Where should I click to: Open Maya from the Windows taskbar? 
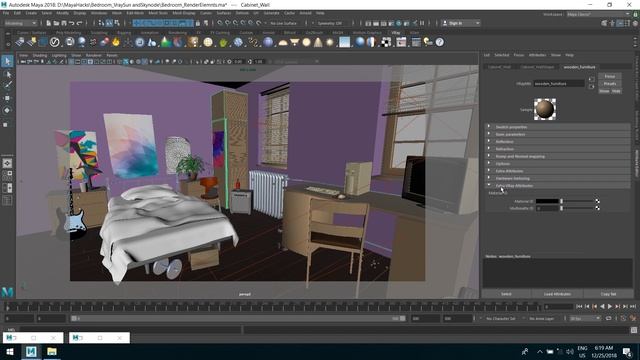[31, 351]
